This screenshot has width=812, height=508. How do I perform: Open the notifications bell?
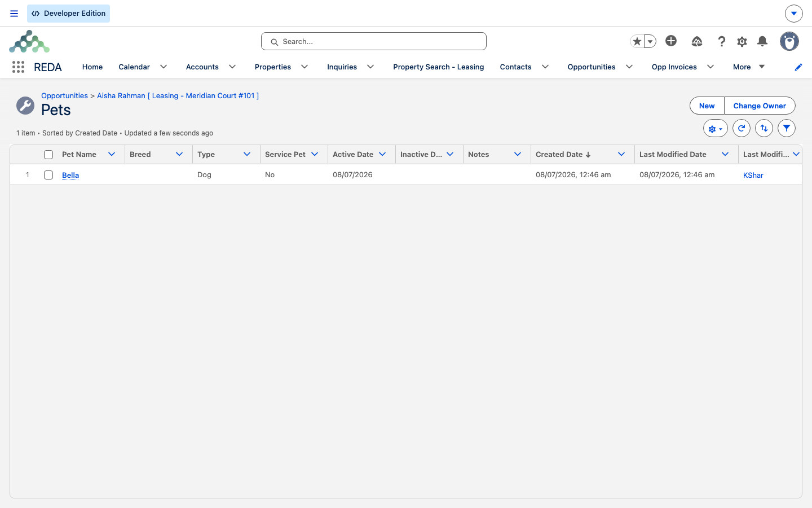tap(762, 41)
